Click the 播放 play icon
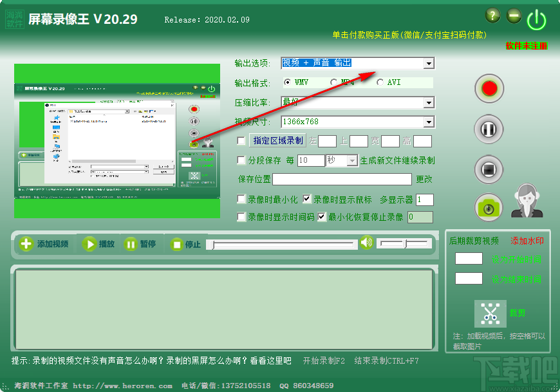 [x=89, y=244]
